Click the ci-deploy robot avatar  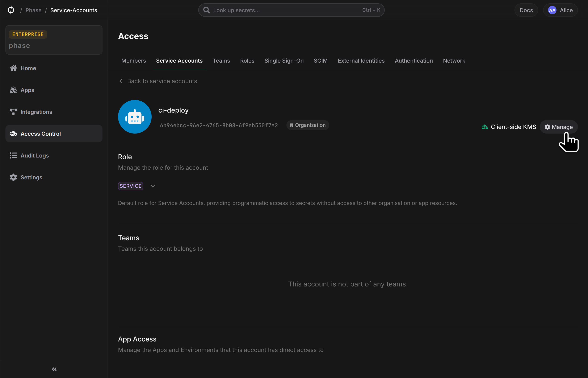[x=135, y=117]
